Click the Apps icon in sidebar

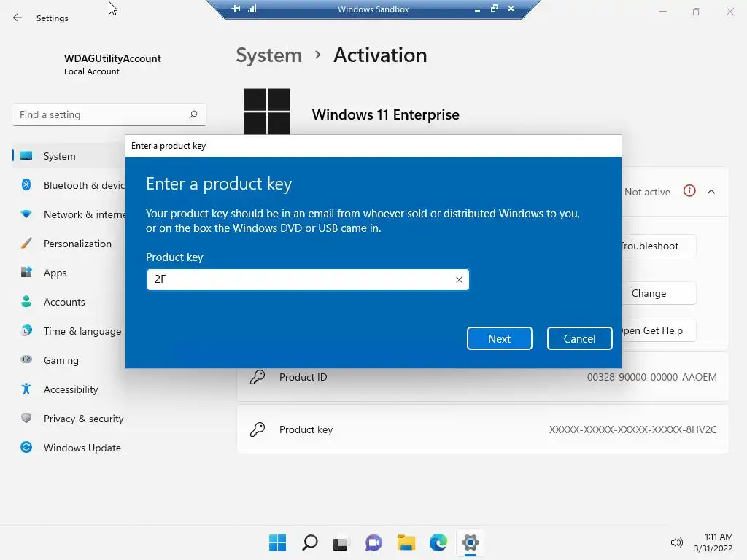tap(26, 273)
